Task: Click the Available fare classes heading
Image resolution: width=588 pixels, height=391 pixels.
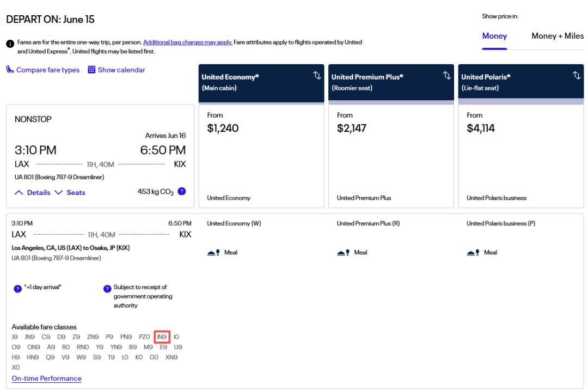Action: pyautogui.click(x=44, y=327)
